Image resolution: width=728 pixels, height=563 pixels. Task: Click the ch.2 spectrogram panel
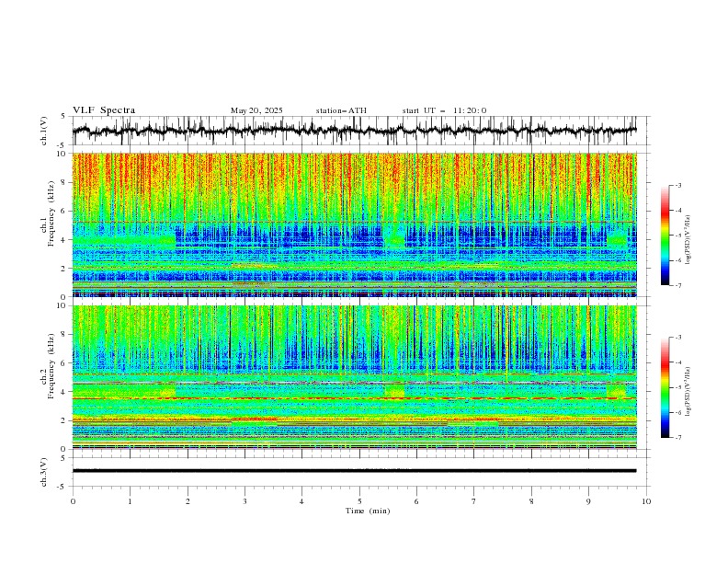point(355,377)
